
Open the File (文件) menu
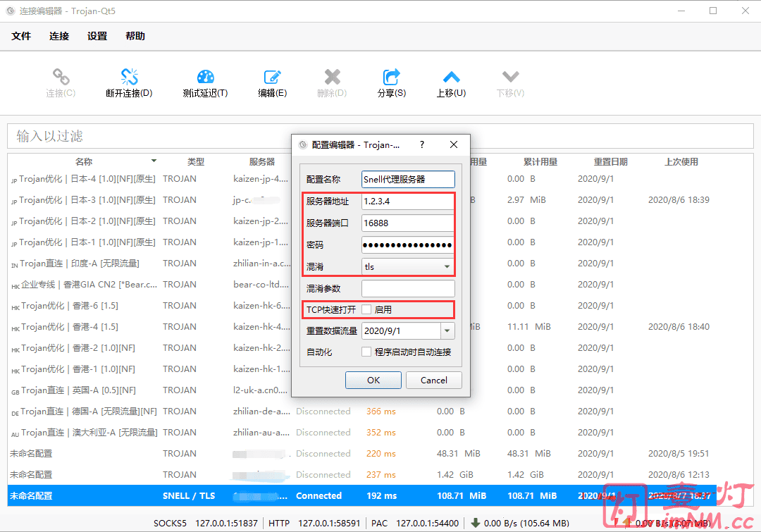pos(21,36)
